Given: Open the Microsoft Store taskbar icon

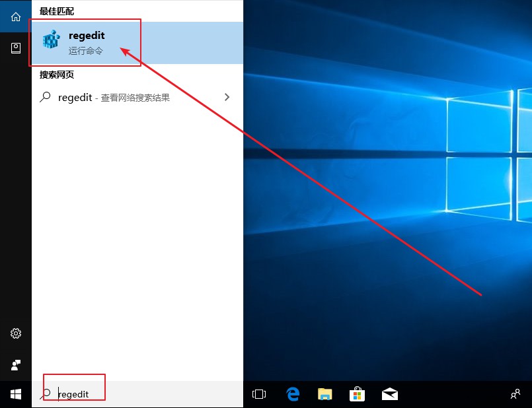Looking at the screenshot, I should pos(357,394).
